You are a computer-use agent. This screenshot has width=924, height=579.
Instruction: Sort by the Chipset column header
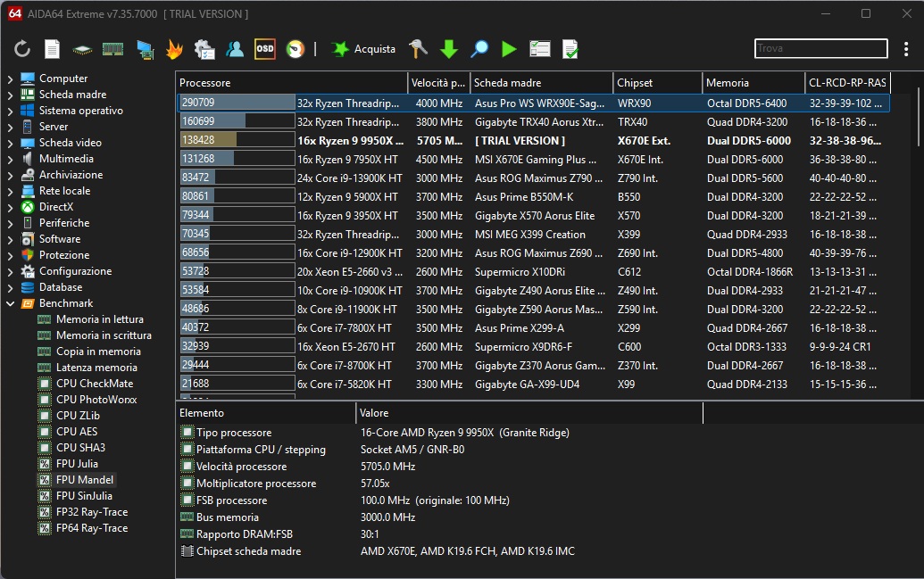[658, 83]
